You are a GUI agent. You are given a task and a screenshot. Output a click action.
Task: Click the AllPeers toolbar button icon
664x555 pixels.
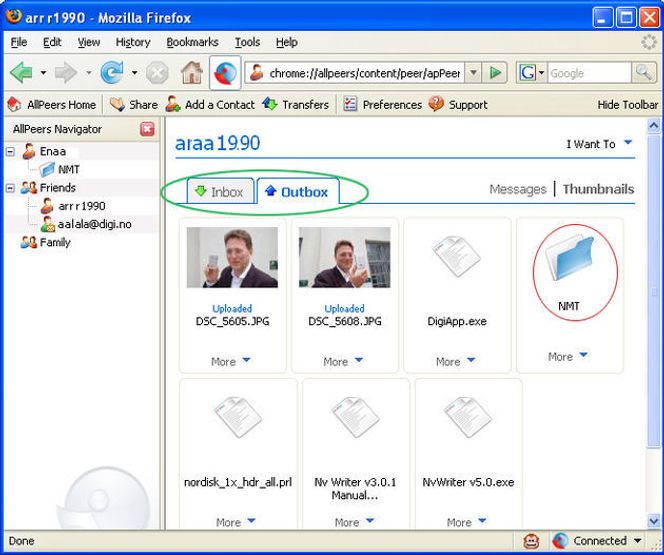click(x=225, y=73)
